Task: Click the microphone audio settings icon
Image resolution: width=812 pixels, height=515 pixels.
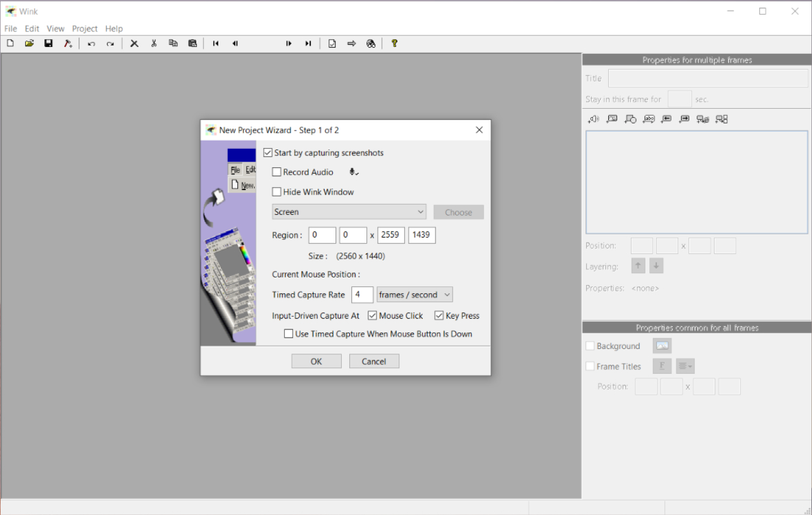Action: coord(354,172)
